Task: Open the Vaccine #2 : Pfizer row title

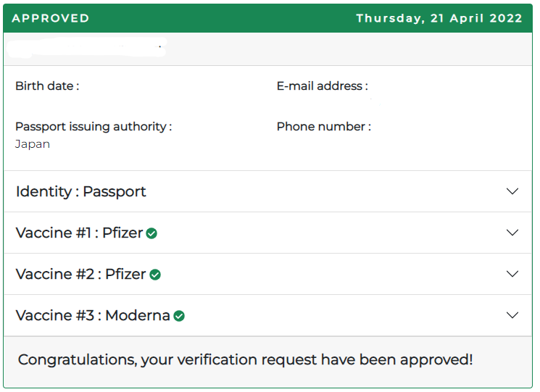Action: coord(81,275)
